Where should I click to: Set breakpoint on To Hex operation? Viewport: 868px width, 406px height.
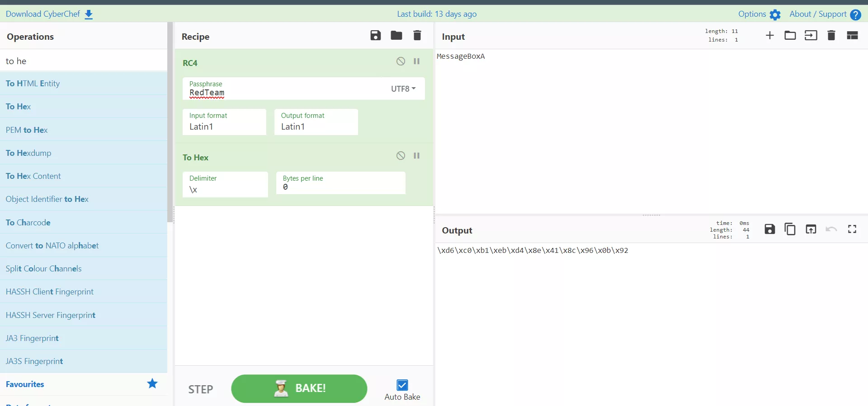[416, 156]
